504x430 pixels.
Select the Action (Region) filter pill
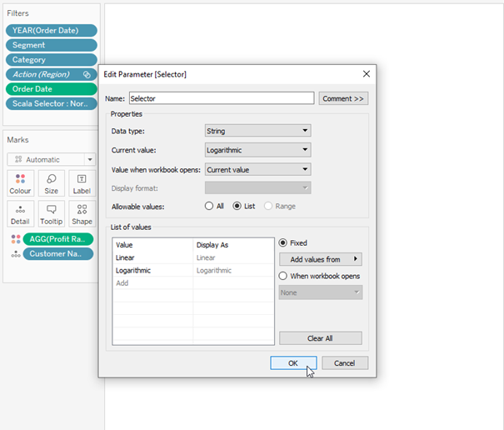point(52,74)
